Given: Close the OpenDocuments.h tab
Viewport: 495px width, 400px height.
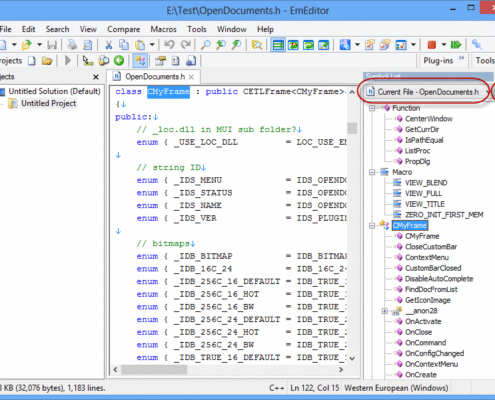Looking at the screenshot, I should (191, 77).
